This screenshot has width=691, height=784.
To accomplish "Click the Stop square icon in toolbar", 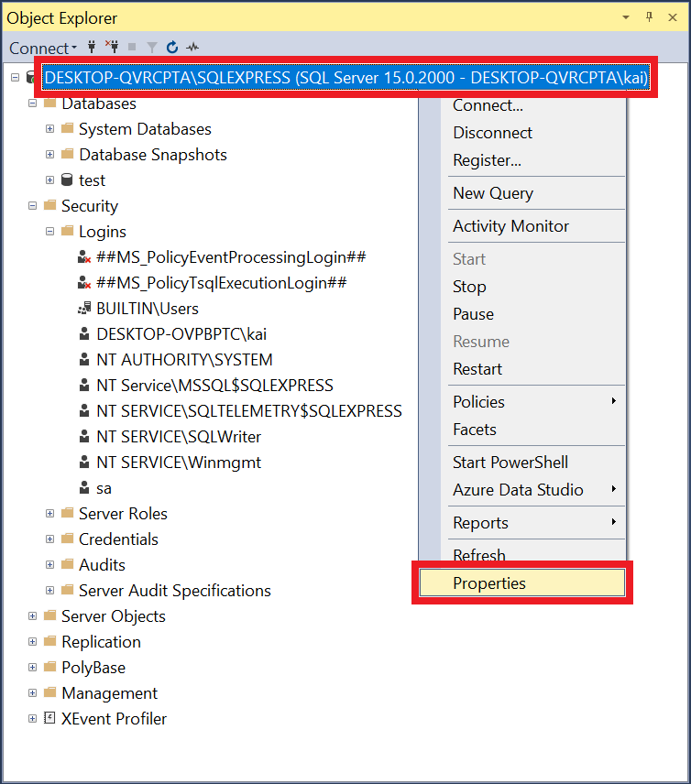I will [132, 47].
